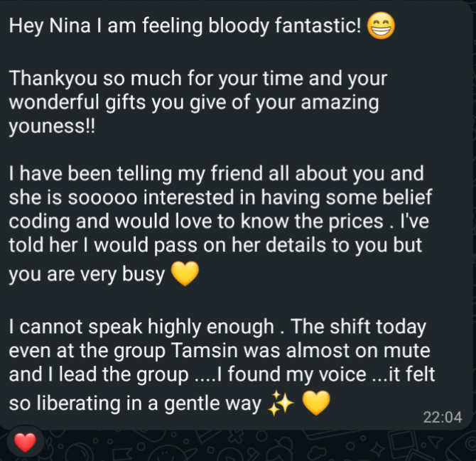Click the phrase "I cannot speak highly enough"
This screenshot has width=476, height=461.
pyautogui.click(x=141, y=327)
